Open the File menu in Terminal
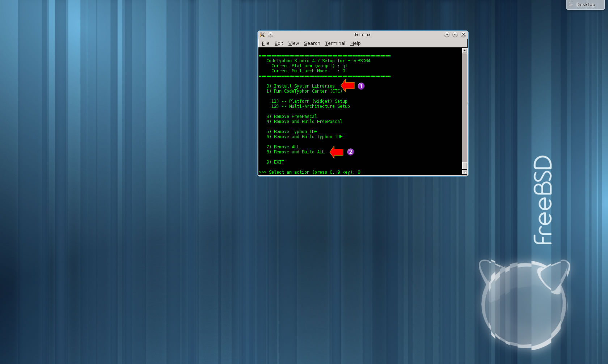This screenshot has height=364, width=608. tap(266, 43)
